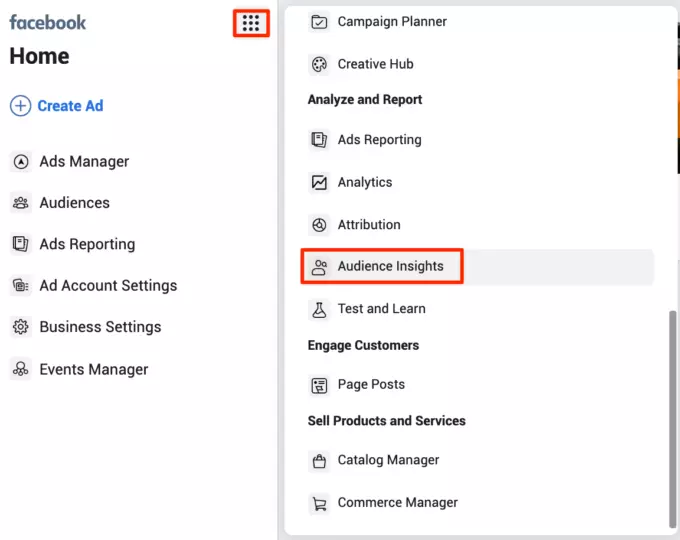Click the Facebook logo

tap(48, 22)
